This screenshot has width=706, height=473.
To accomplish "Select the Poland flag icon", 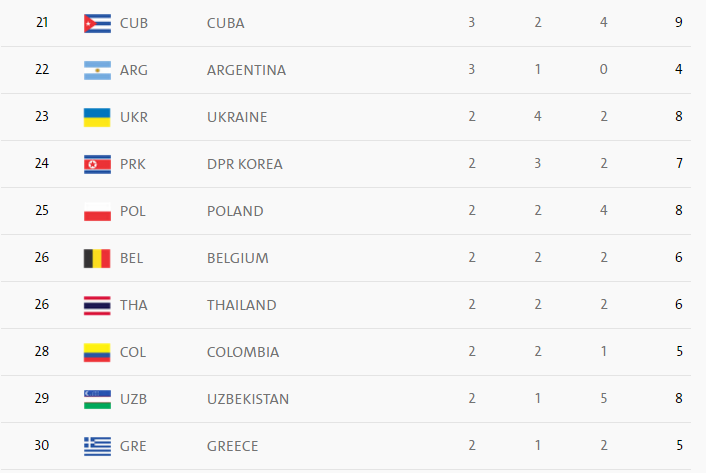I will point(96,211).
